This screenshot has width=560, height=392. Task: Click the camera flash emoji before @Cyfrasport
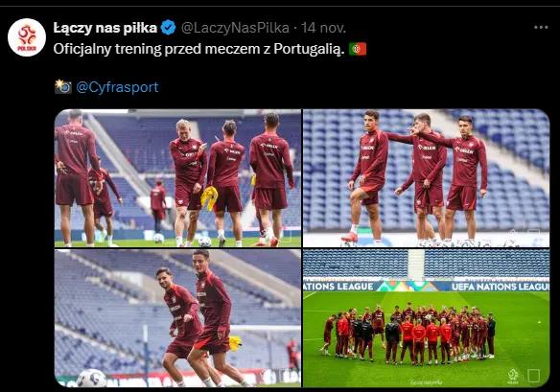(x=63, y=86)
